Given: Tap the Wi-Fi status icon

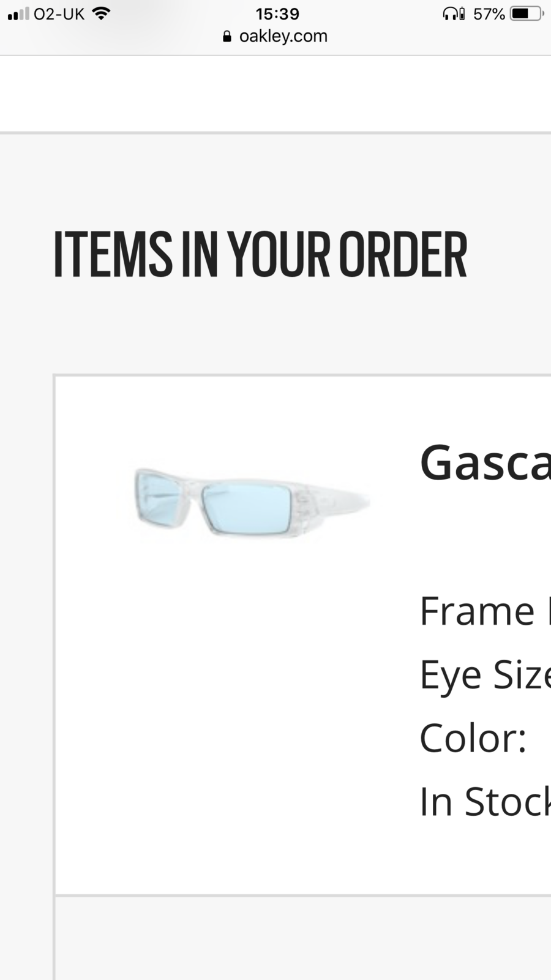Looking at the screenshot, I should (x=100, y=13).
